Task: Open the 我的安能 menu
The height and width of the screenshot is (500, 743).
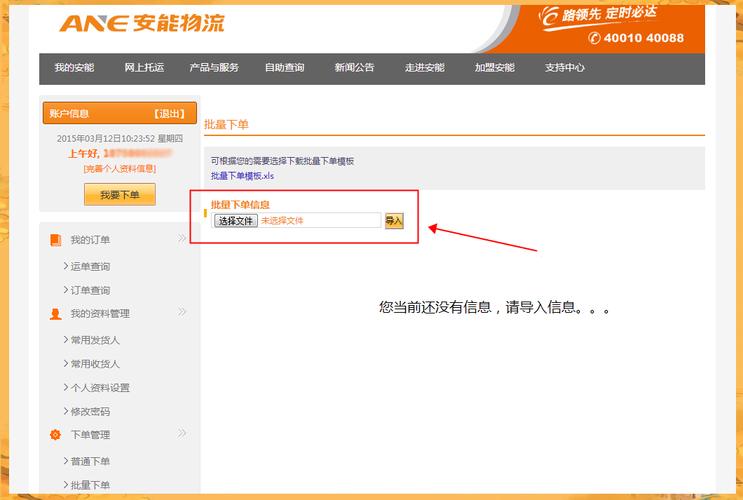Action: point(74,68)
